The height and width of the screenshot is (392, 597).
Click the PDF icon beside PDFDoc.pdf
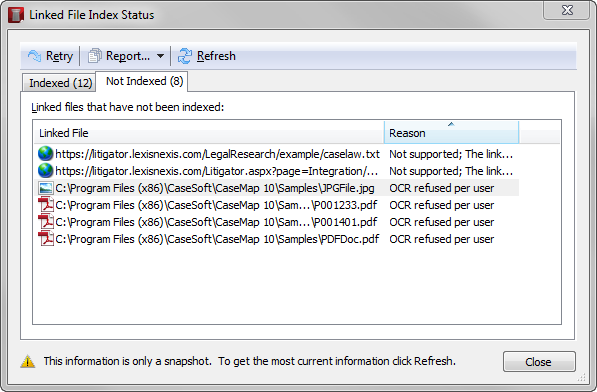click(46, 239)
